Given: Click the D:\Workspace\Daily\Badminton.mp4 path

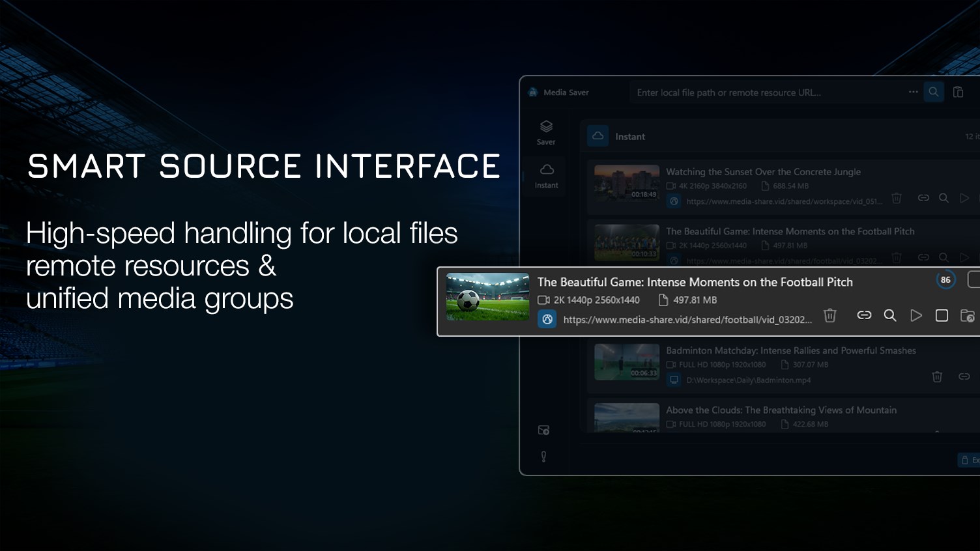Looking at the screenshot, I should click(749, 380).
